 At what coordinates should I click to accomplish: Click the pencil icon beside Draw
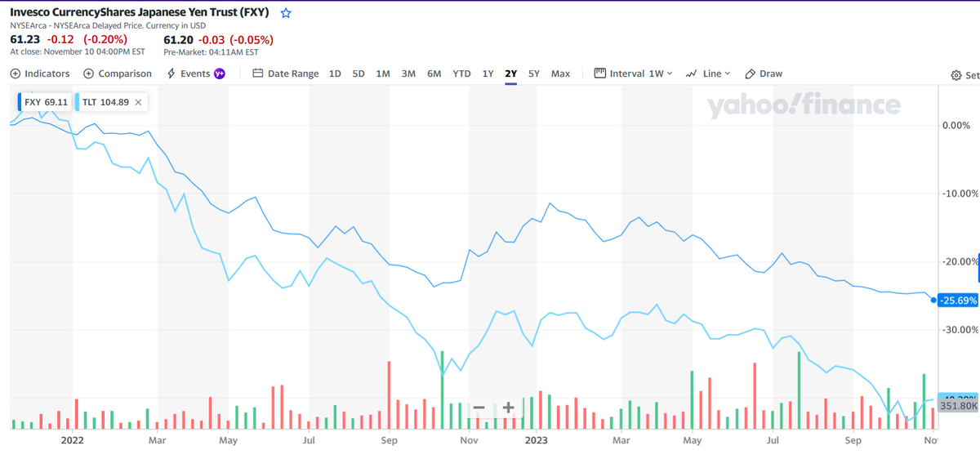pyautogui.click(x=750, y=74)
